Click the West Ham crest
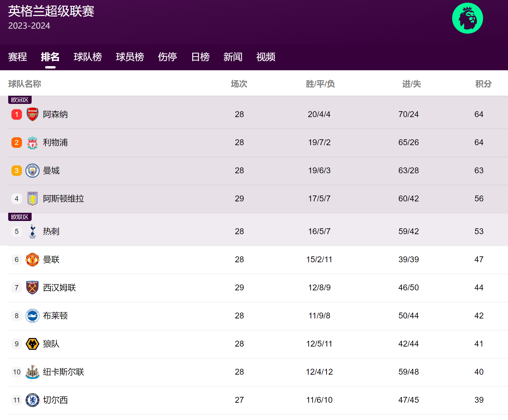 point(33,288)
